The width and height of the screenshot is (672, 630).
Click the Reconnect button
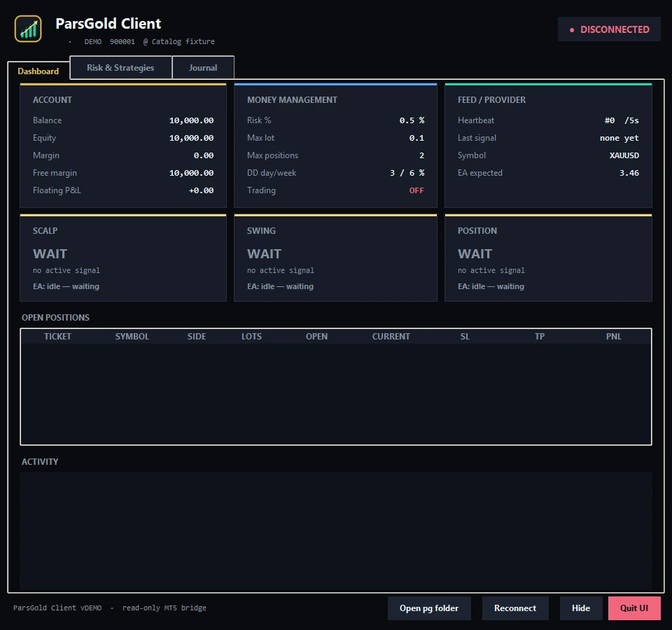[515, 608]
